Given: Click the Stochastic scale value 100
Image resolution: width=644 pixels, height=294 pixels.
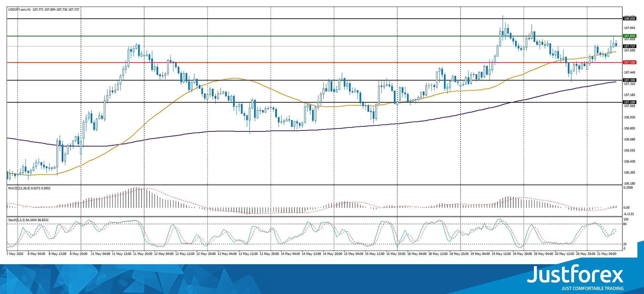Looking at the screenshot, I should pyautogui.click(x=626, y=220).
